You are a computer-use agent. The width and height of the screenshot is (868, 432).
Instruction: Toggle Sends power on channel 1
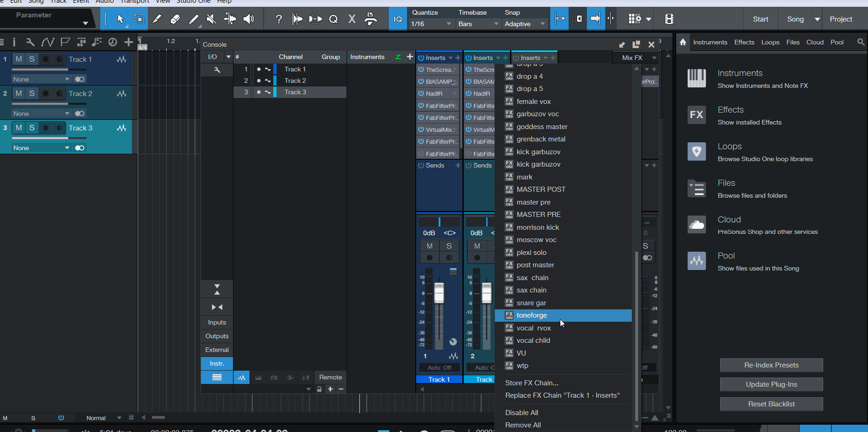[x=421, y=165]
